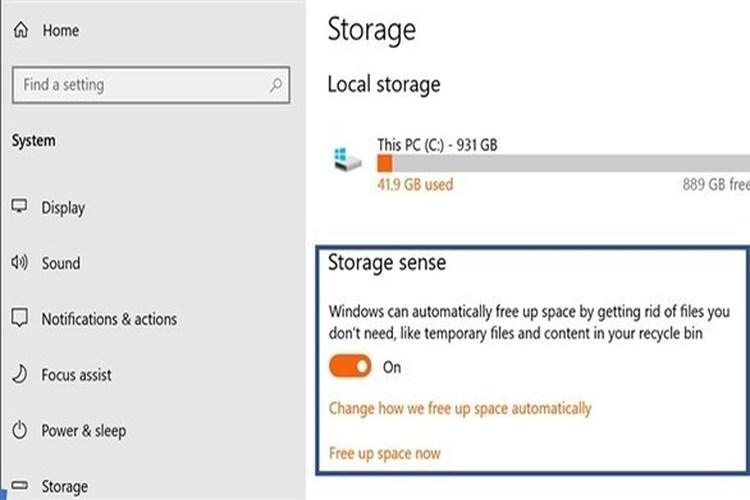Open This PC (C:) storage details
Viewport: 750px width, 500px height.
437,144
